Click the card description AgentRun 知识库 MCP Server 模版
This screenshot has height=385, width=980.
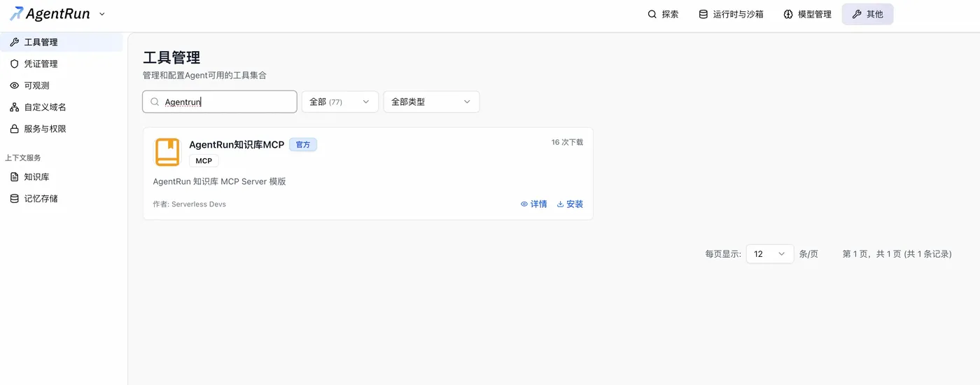coord(220,182)
